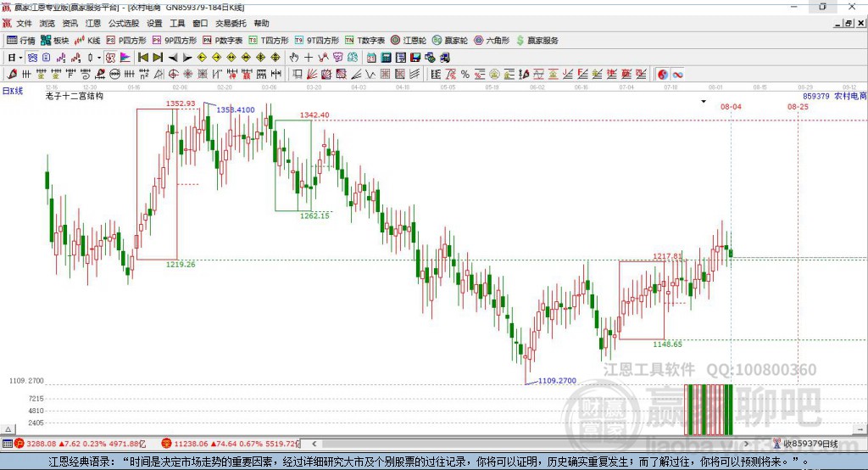
Task: Click the infinity loop icon
Action: 677,75
